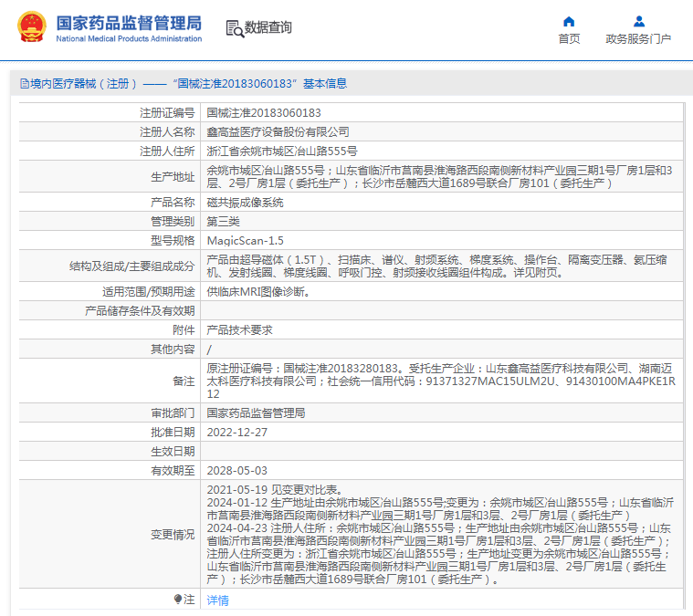Select 供临床MRI图像诊断 text

pyautogui.click(x=258, y=292)
